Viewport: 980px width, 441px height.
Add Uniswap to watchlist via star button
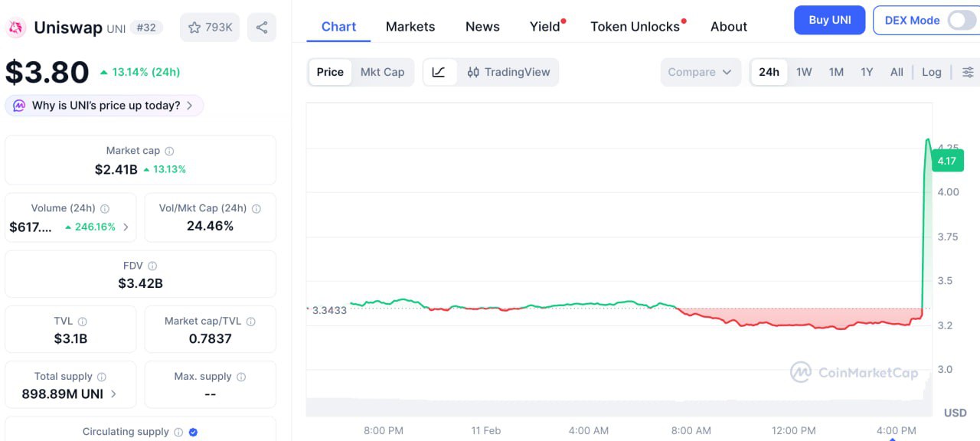(210, 28)
